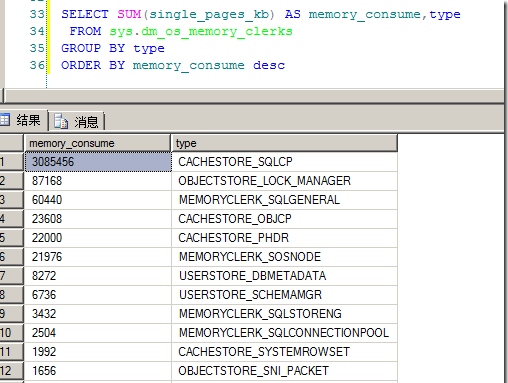Select the cell with value 3085456

[x=98, y=162]
